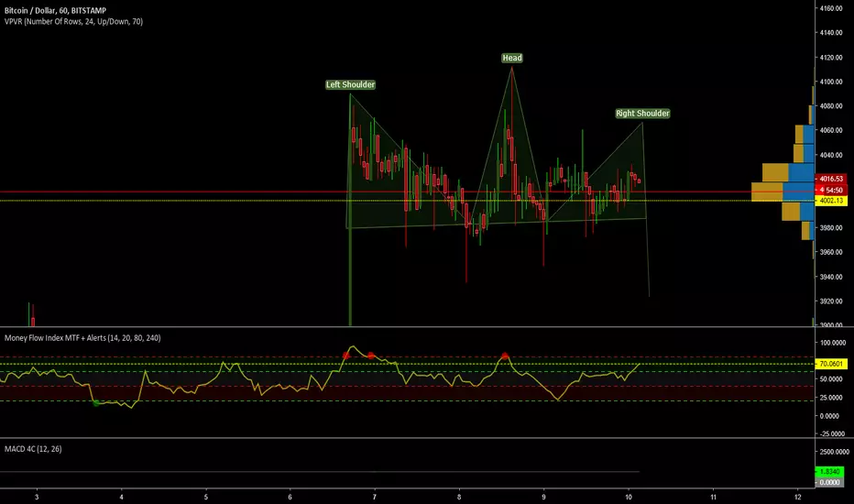
Task: Click the 100.0000 MFI axis label
Action: click(x=833, y=343)
